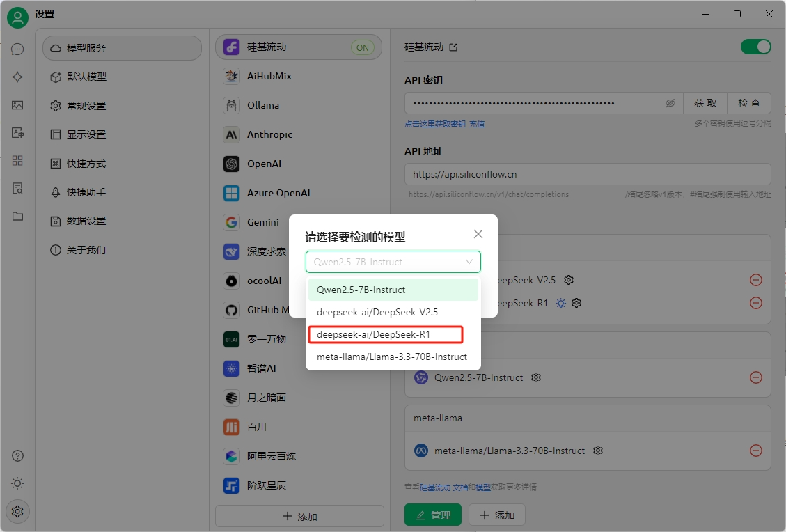Close the model detection dialog
Image resolution: width=786 pixels, height=532 pixels.
point(478,234)
